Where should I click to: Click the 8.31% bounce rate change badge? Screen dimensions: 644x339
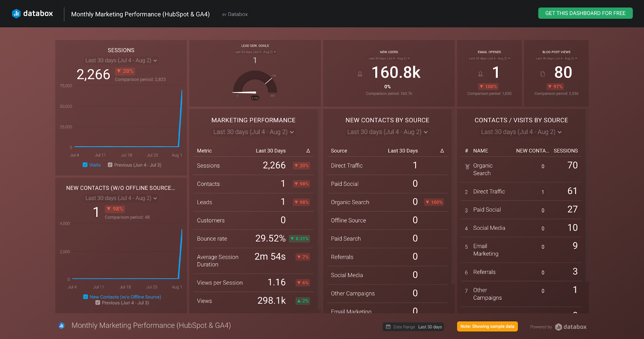(x=299, y=239)
